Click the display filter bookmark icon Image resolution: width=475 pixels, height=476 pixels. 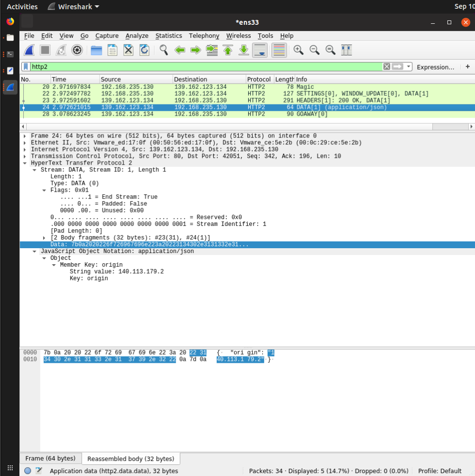click(x=26, y=67)
